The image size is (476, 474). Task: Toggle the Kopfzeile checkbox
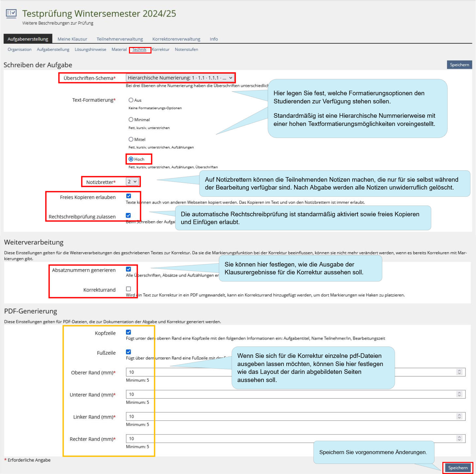pyautogui.click(x=129, y=332)
